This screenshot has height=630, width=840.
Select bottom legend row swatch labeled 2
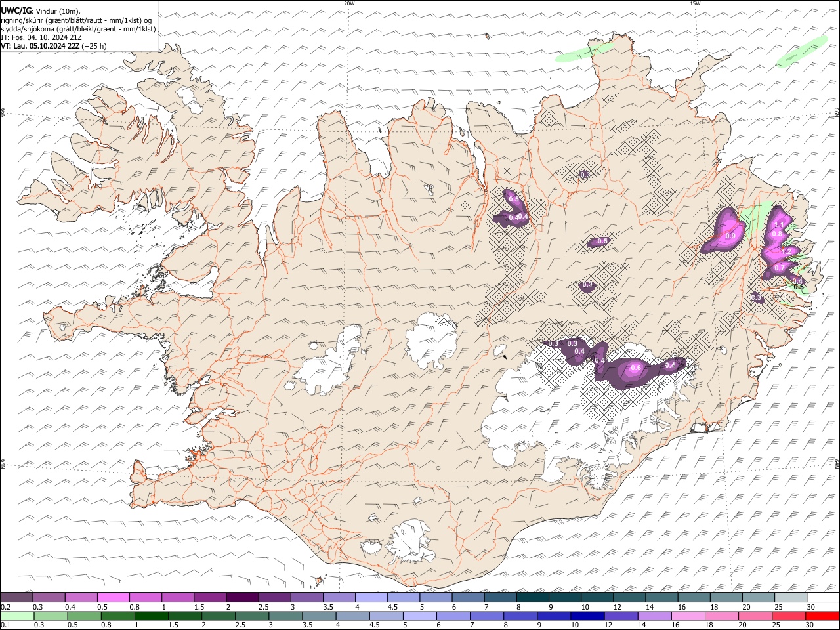click(219, 616)
